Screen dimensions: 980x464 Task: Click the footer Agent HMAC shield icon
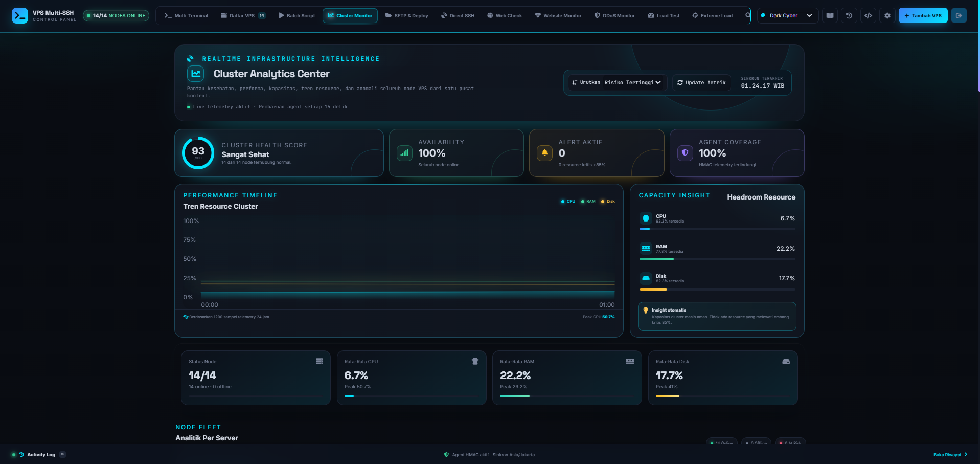point(446,455)
